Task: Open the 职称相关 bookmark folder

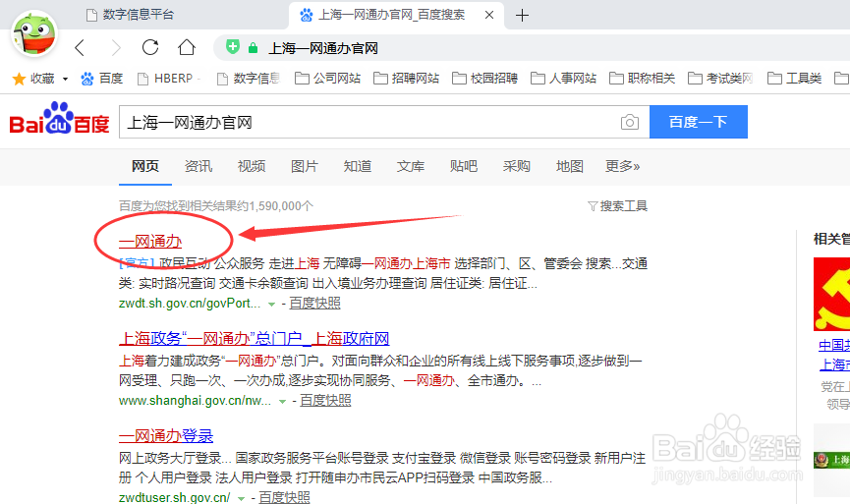Action: (x=643, y=79)
